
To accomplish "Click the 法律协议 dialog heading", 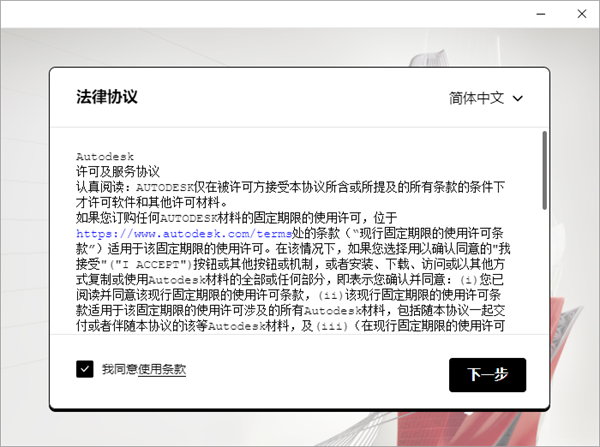I will click(107, 97).
